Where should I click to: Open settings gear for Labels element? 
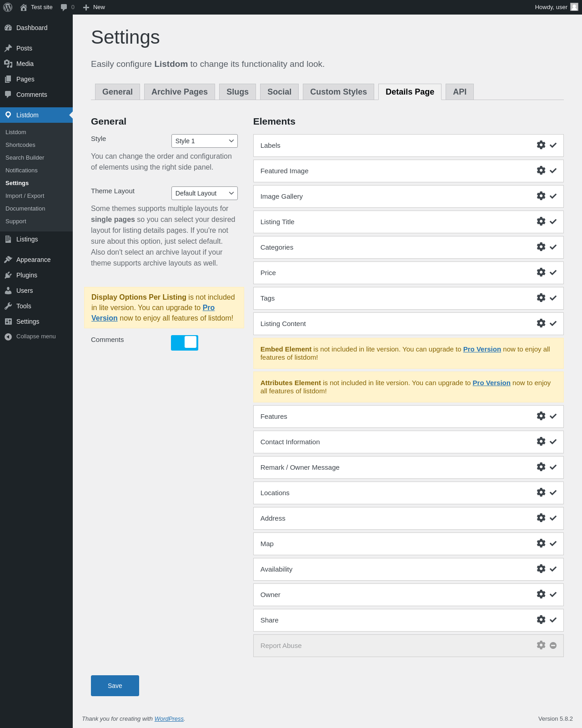(541, 145)
